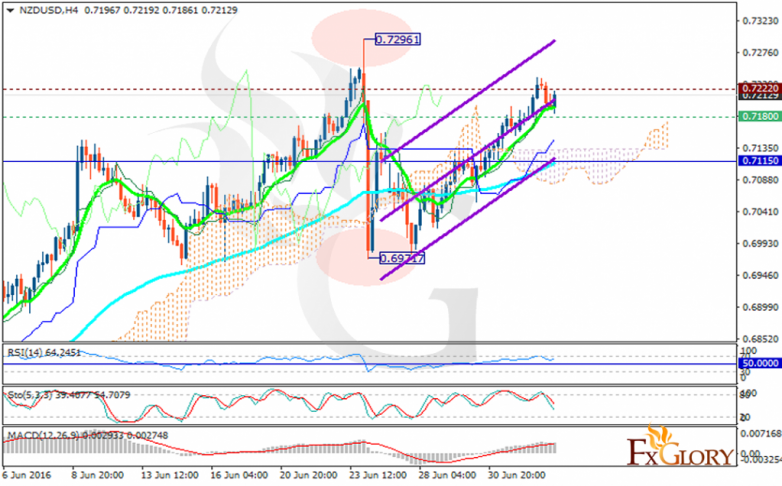
Task: Open the chart menu arrow beside NZDUSD,H4
Action: 10,10
